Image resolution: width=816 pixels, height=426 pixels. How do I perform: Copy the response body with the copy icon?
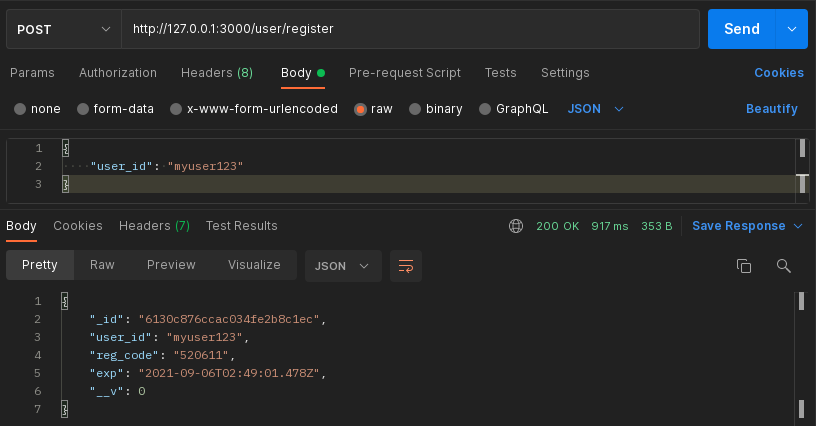(744, 265)
